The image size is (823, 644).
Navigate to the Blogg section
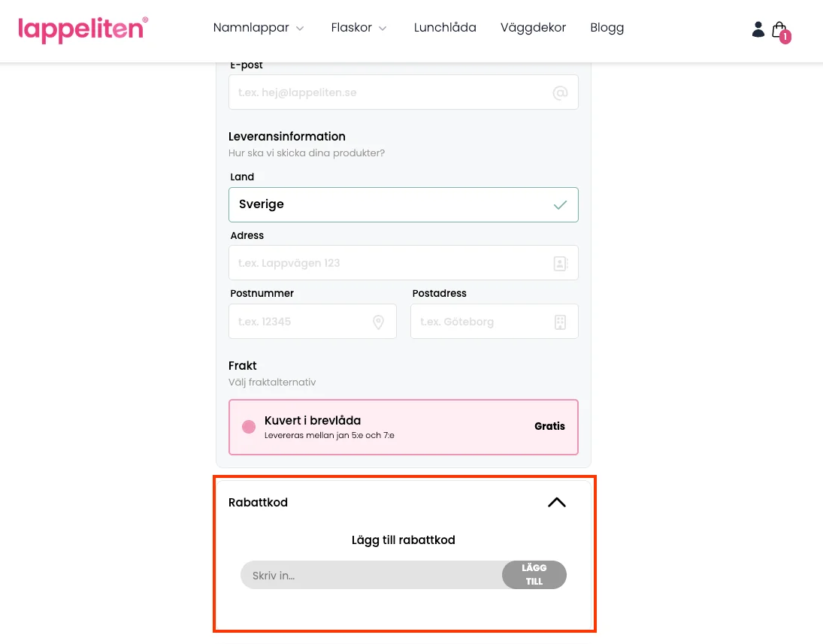[x=607, y=28]
